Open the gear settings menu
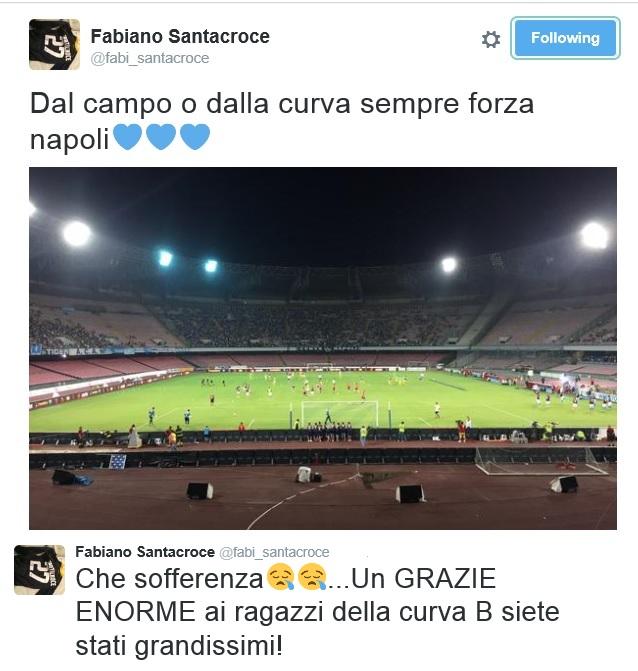The width and height of the screenshot is (638, 671). pyautogui.click(x=490, y=39)
